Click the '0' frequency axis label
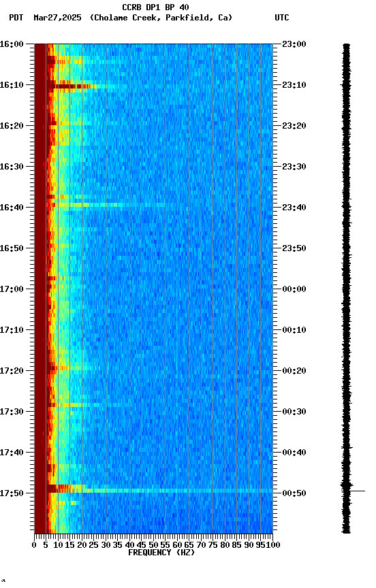 click(x=34, y=545)
